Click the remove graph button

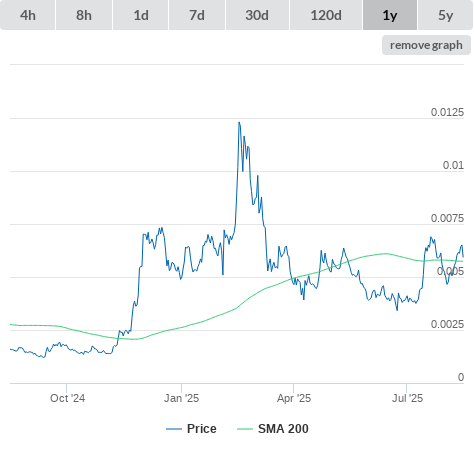(x=426, y=45)
